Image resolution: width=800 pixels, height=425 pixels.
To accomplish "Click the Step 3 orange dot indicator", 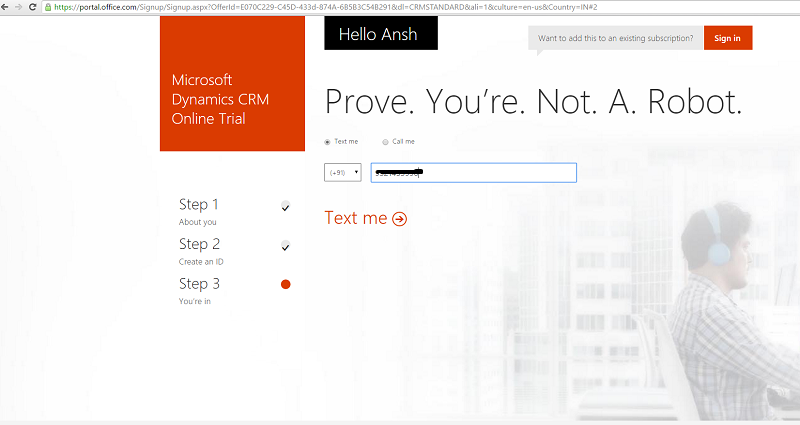I will (285, 285).
